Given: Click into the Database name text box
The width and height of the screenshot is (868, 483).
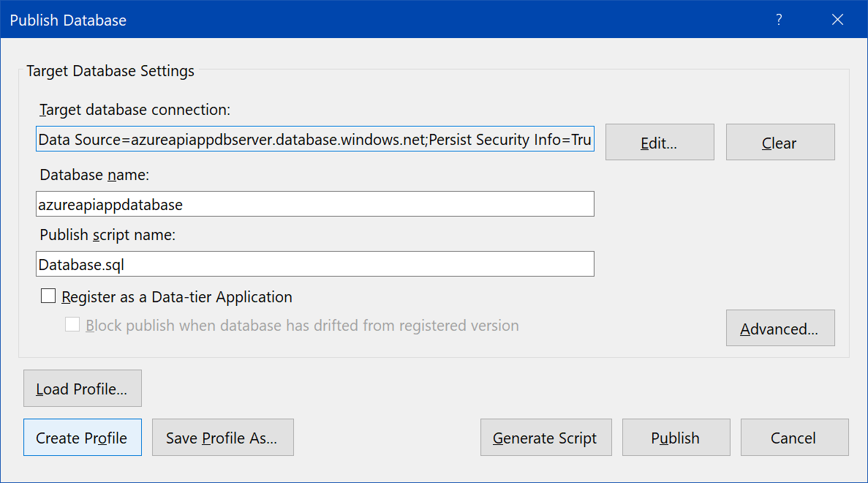Looking at the screenshot, I should tap(314, 205).
